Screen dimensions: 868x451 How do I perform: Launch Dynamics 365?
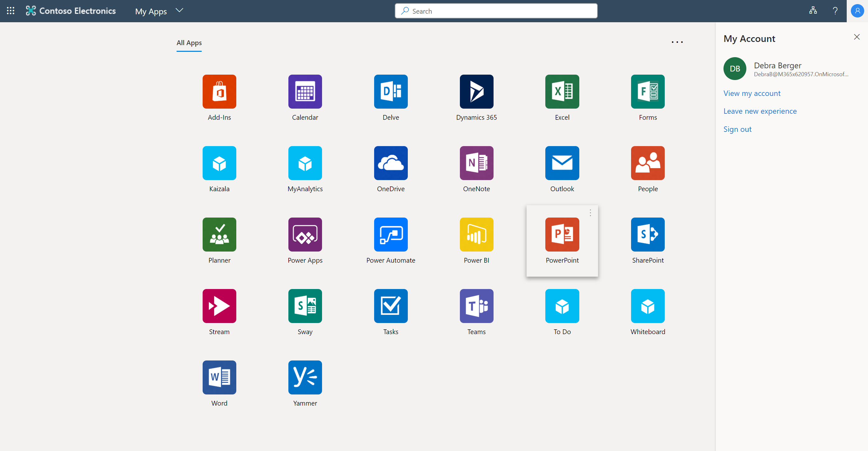[476, 91]
